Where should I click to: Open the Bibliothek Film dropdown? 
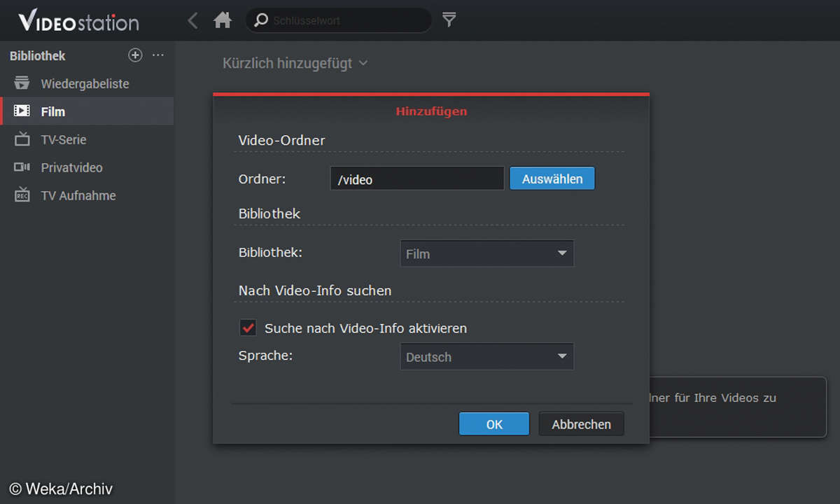pos(486,253)
